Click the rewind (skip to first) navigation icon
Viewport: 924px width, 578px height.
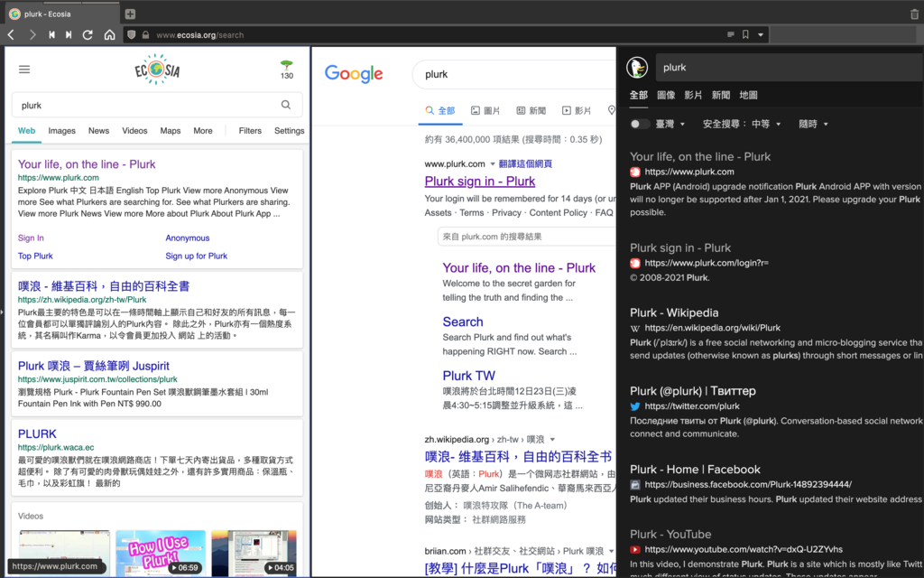coord(51,35)
